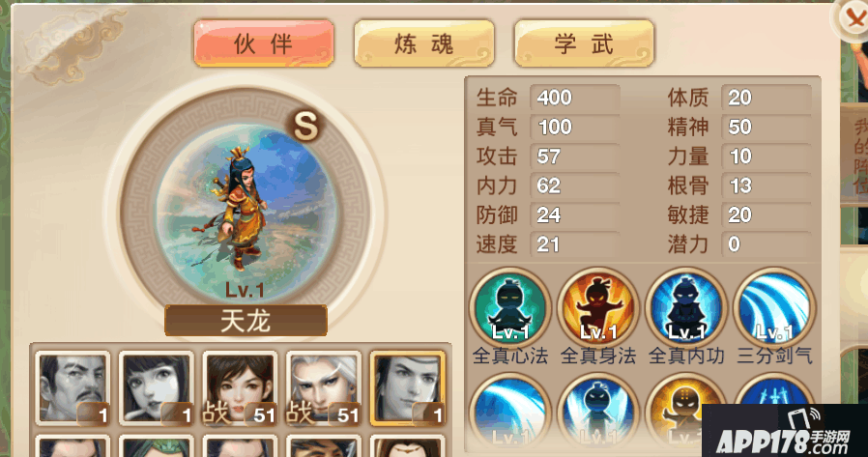Select the brown-haired female companion level 51
The width and height of the screenshot is (868, 457).
tap(240, 388)
